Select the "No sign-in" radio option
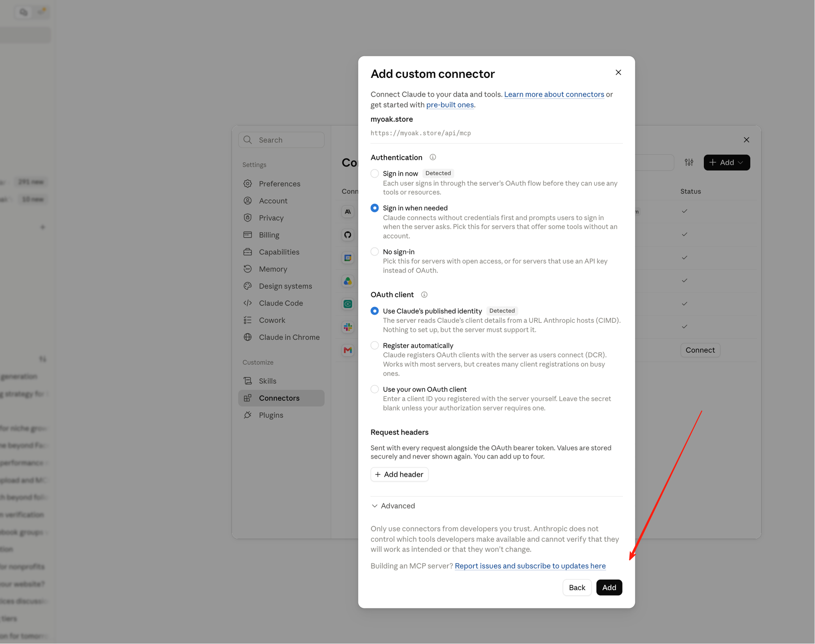The image size is (815, 644). [x=374, y=252]
